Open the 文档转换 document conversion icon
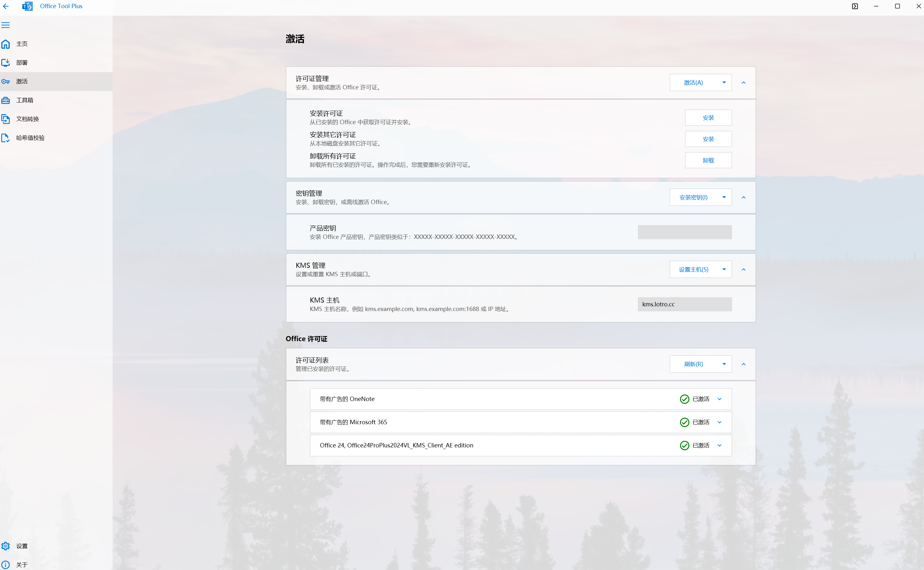Viewport: 924px width, 570px height. click(6, 119)
